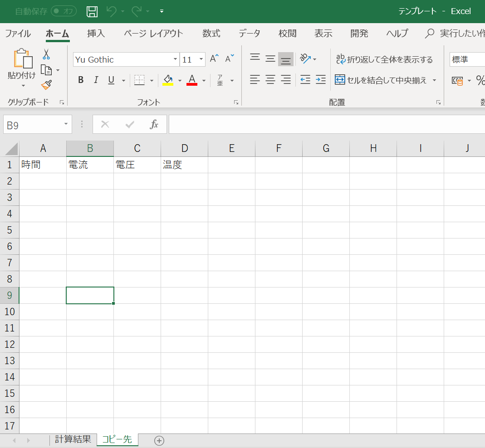The image size is (485, 448).
Task: Open the undo history dropdown arrow
Action: 123,11
